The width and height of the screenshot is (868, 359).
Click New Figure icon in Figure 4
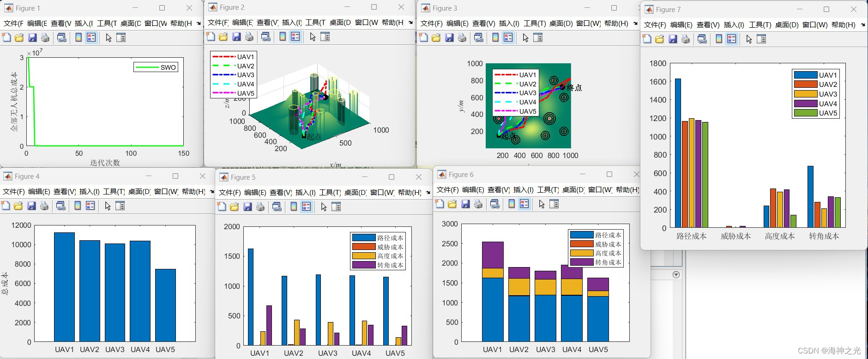click(6, 206)
